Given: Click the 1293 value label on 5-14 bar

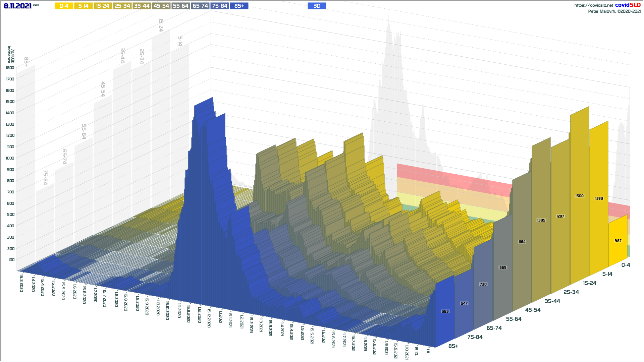Looking at the screenshot, I should (x=599, y=198).
